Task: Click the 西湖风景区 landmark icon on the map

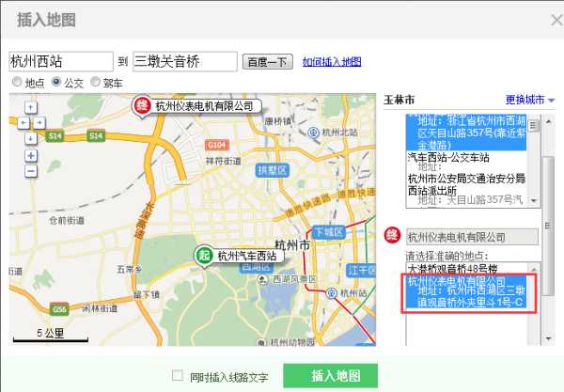Action: pos(263,279)
